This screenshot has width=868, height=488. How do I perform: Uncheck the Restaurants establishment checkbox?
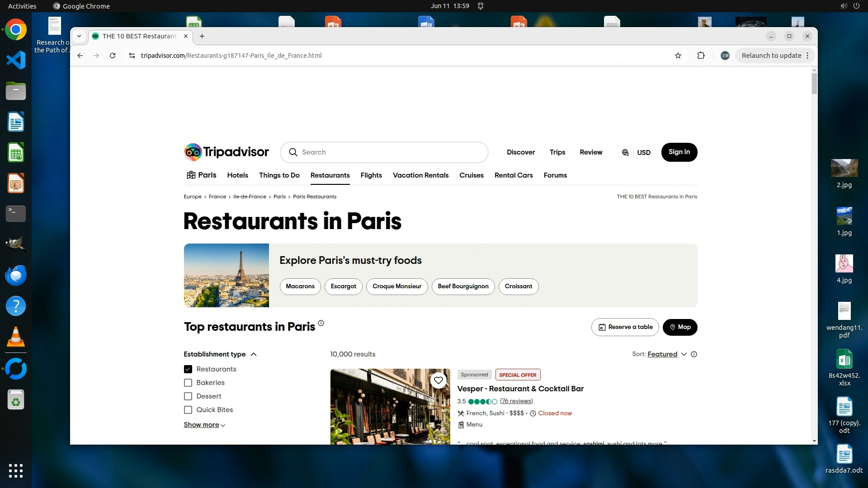[x=188, y=369]
